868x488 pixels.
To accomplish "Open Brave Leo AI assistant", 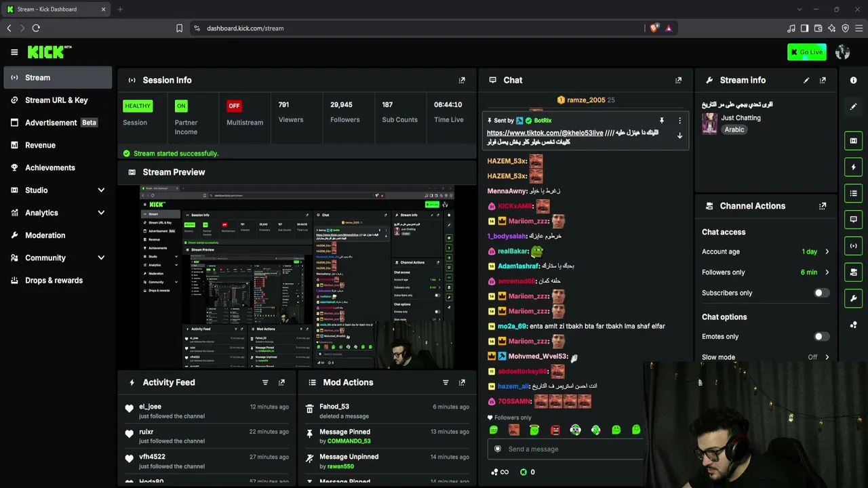I will point(831,28).
